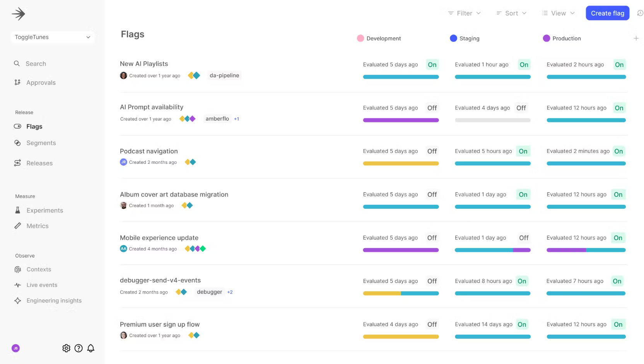This screenshot has width=644, height=364.
Task: Toggle Production flag for AI Prompt availability
Action: point(619,108)
